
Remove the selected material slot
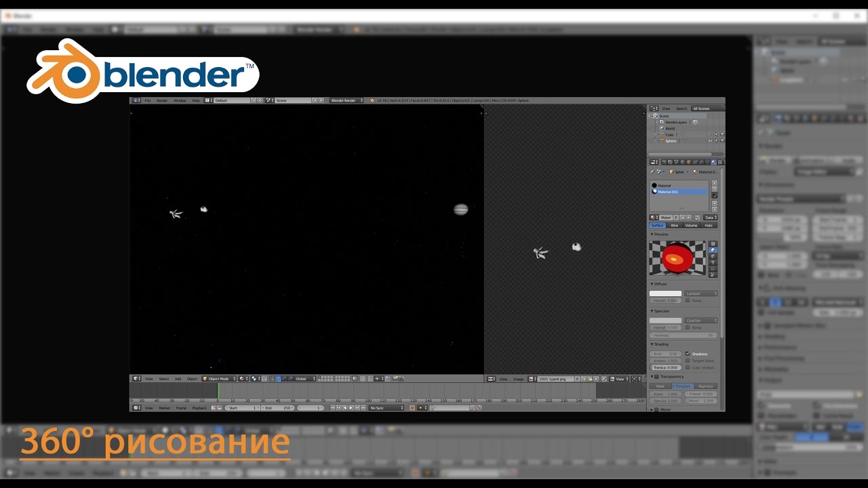(715, 189)
